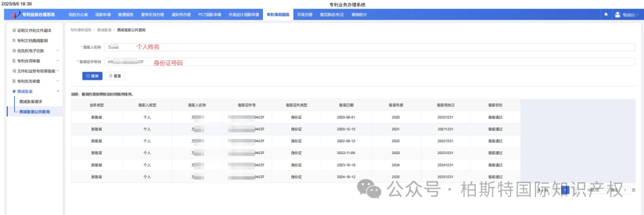Expand the 优先权电子交换 sidebar menu arrow
Screen dimensions: 644x215
pyautogui.click(x=57, y=51)
